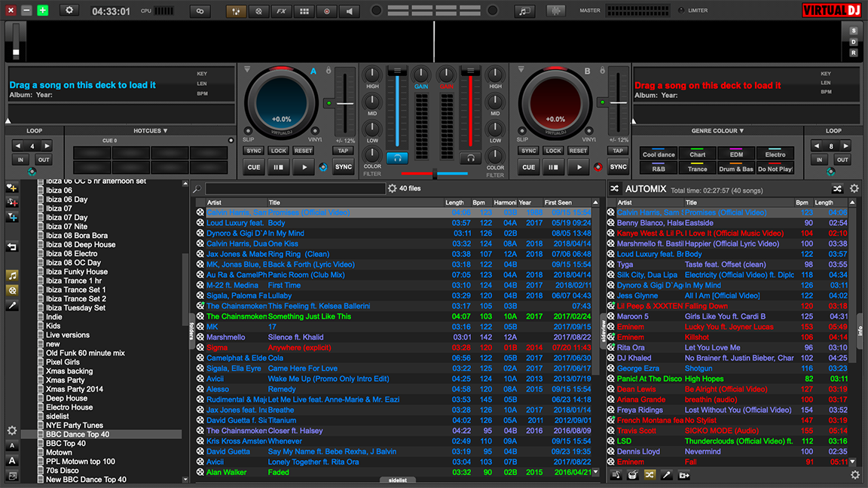
Task: Click the back arrow icon in browser sidebar
Action: 11,247
